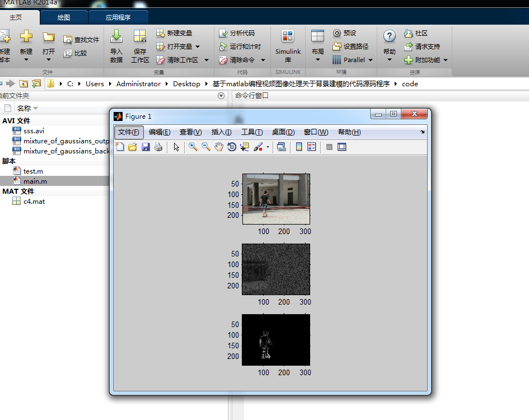
Task: Click the forward navigation arrow in address bar
Action: tap(11, 83)
